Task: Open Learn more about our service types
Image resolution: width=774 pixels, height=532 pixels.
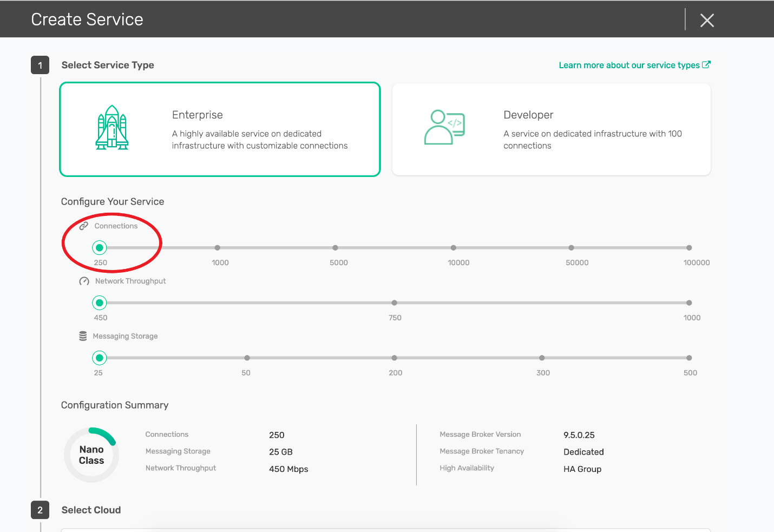Action: (x=634, y=65)
